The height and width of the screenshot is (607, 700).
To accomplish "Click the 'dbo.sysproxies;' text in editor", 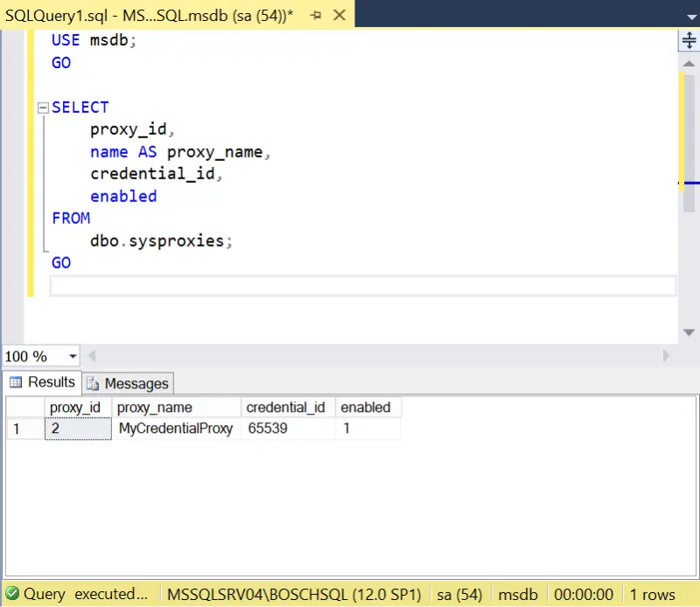I will coord(161,241).
